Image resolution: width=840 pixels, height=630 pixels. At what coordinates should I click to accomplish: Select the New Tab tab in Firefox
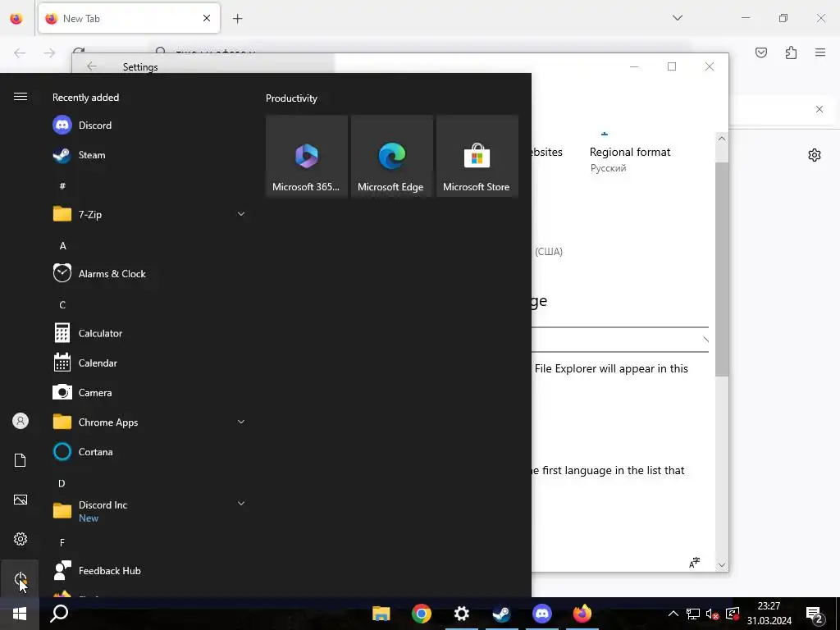pyautogui.click(x=129, y=18)
